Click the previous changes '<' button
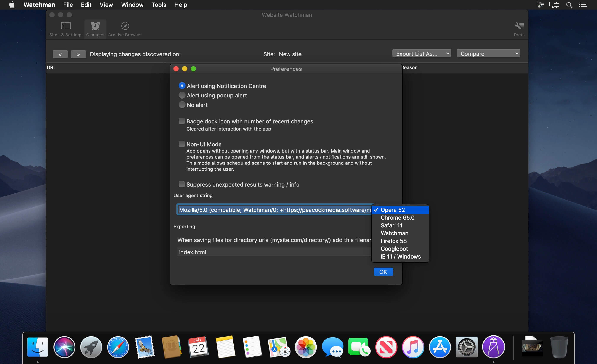The height and width of the screenshot is (364, 597). [60, 54]
